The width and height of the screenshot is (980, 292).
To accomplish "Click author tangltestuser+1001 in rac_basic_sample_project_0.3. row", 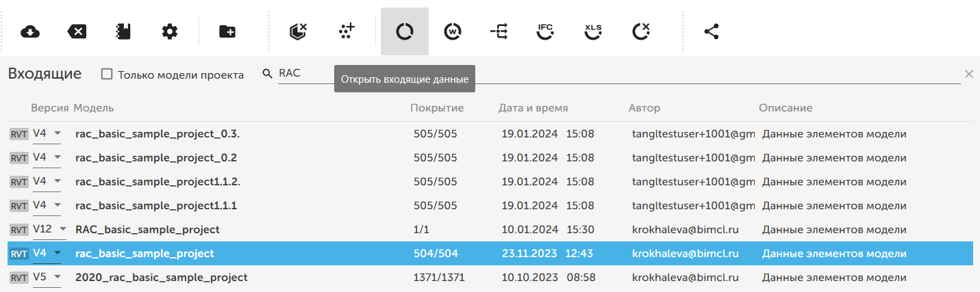I will point(693,134).
